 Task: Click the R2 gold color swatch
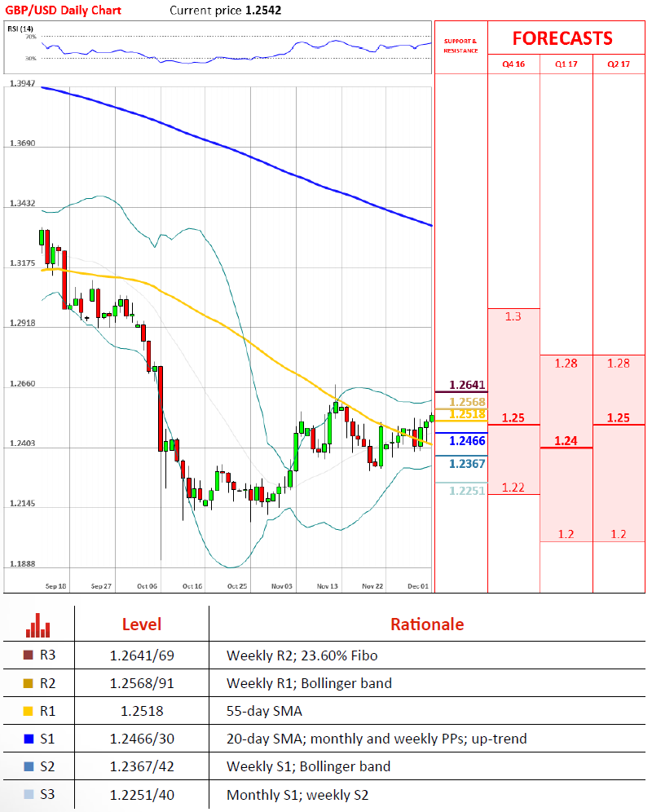29,683
